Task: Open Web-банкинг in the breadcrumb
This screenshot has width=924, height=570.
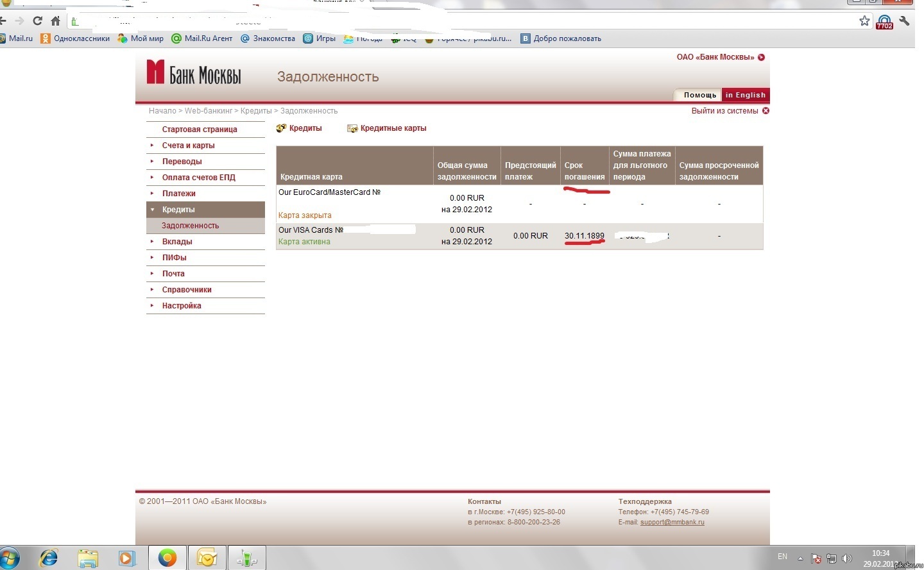Action: 209,111
